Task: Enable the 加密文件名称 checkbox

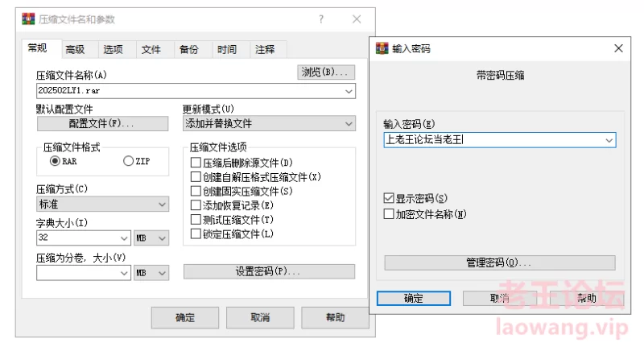Action: point(389,214)
